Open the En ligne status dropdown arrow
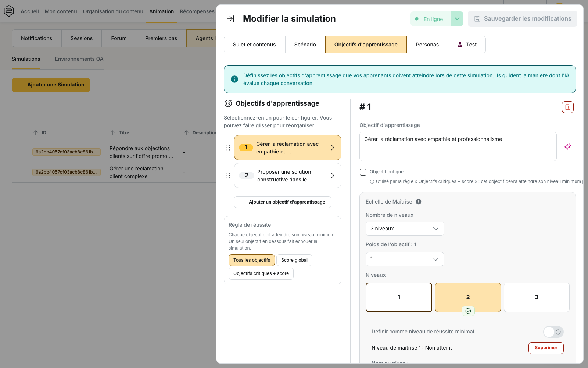The height and width of the screenshot is (368, 588). [x=457, y=19]
